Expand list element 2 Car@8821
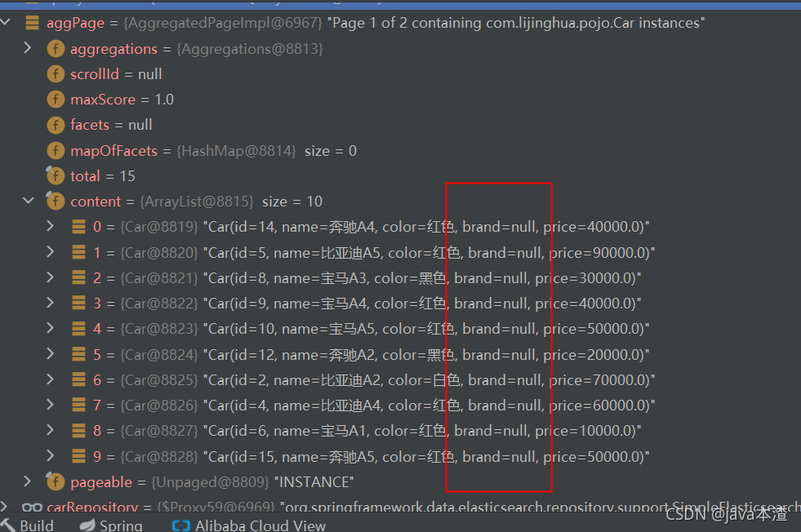This screenshot has height=532, width=801. click(x=50, y=277)
